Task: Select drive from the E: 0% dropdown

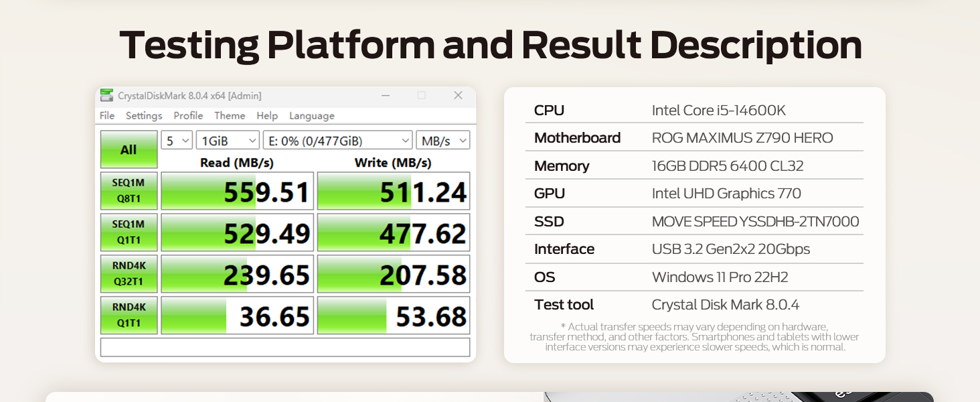Action: click(337, 141)
